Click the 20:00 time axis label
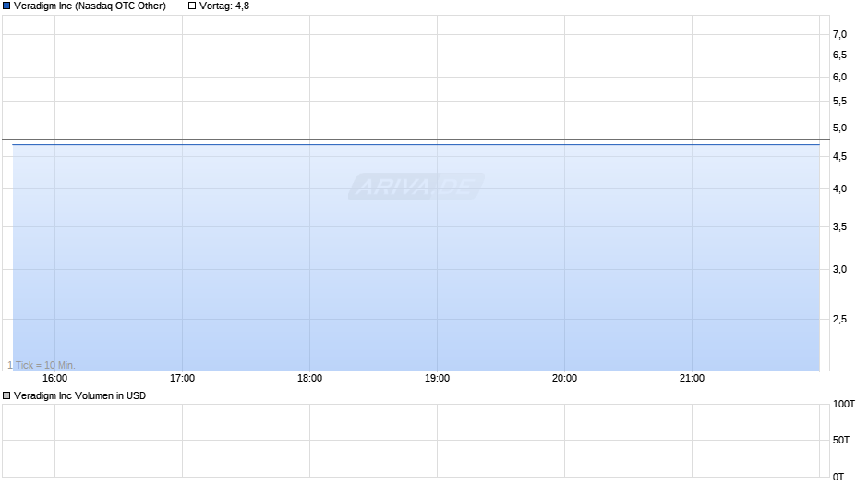868x486 pixels. coord(564,379)
